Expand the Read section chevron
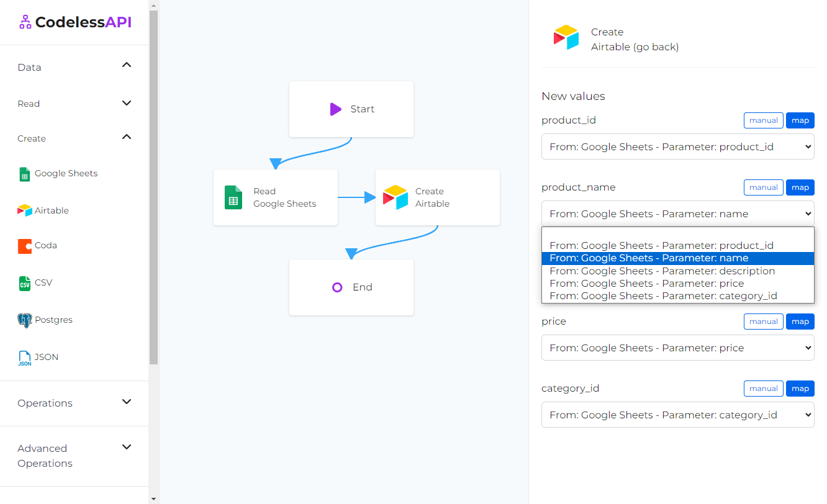 tap(127, 103)
